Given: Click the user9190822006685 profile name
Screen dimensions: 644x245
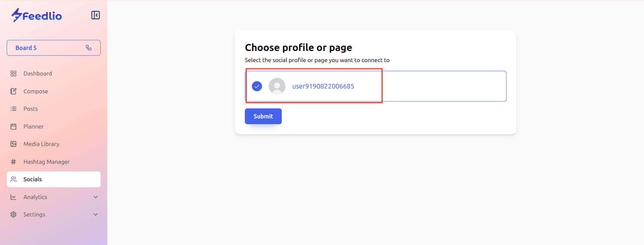Looking at the screenshot, I should coord(323,86).
